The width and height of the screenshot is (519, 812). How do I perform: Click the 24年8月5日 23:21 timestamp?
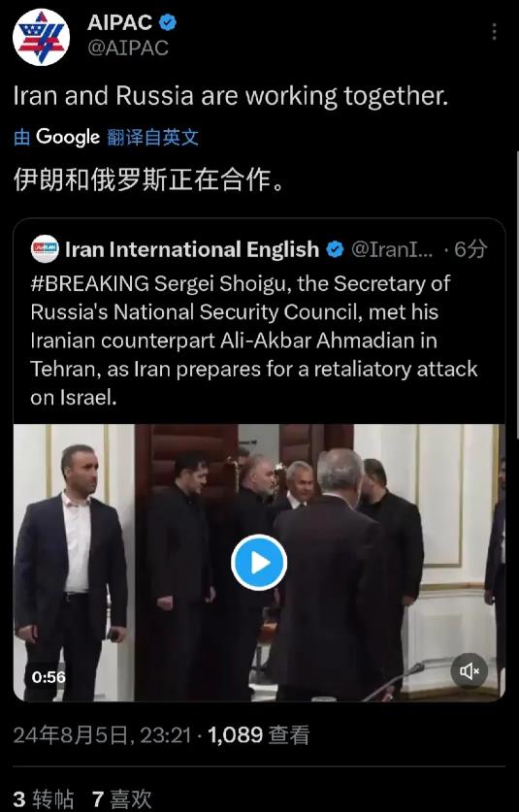point(102,734)
